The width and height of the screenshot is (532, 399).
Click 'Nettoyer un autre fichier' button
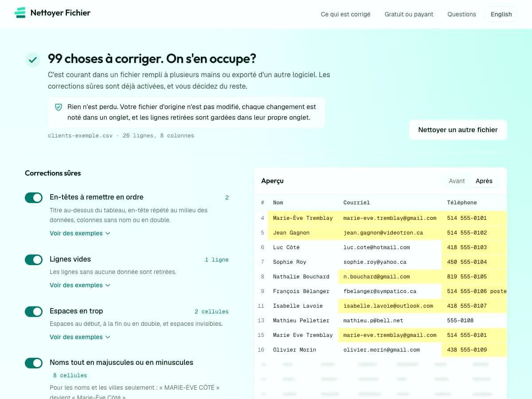458,130
